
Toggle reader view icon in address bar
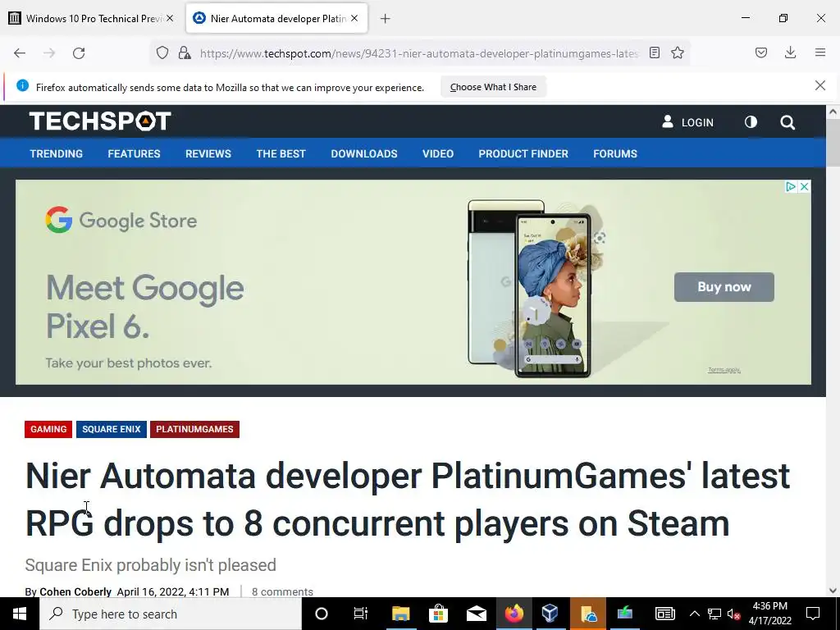coord(654,52)
